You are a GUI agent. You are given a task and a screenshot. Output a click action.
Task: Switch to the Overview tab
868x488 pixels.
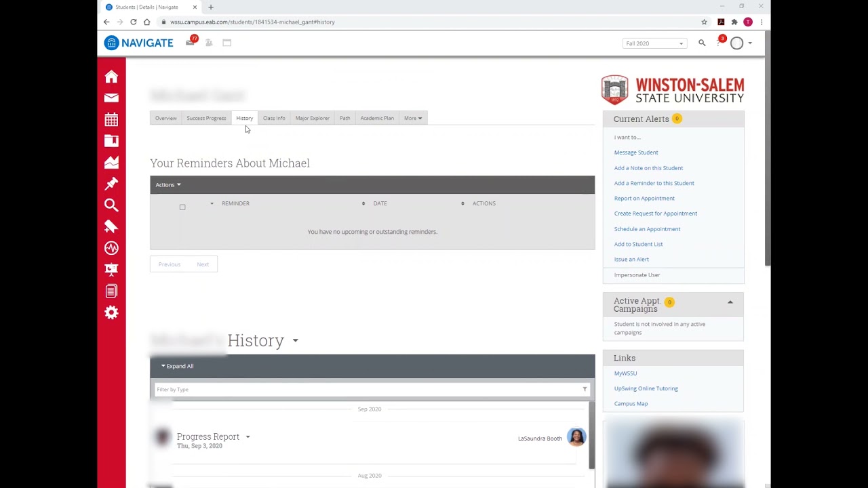(166, 118)
